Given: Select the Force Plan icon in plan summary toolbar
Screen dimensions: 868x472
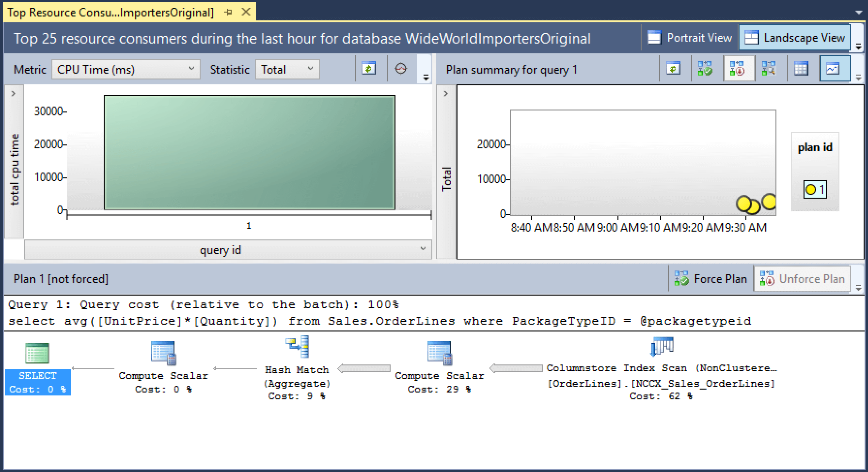Looking at the screenshot, I should [705, 68].
